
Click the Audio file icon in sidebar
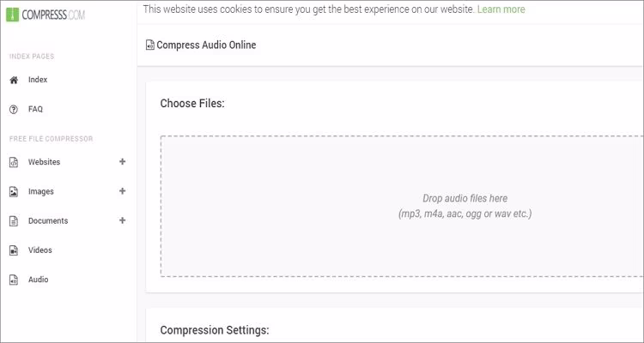tap(13, 280)
